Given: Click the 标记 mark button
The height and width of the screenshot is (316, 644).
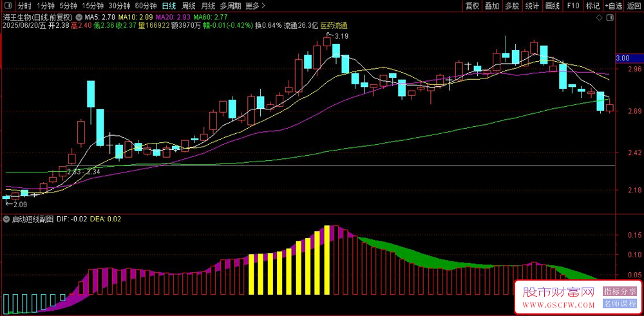Looking at the screenshot, I should tap(592, 6).
